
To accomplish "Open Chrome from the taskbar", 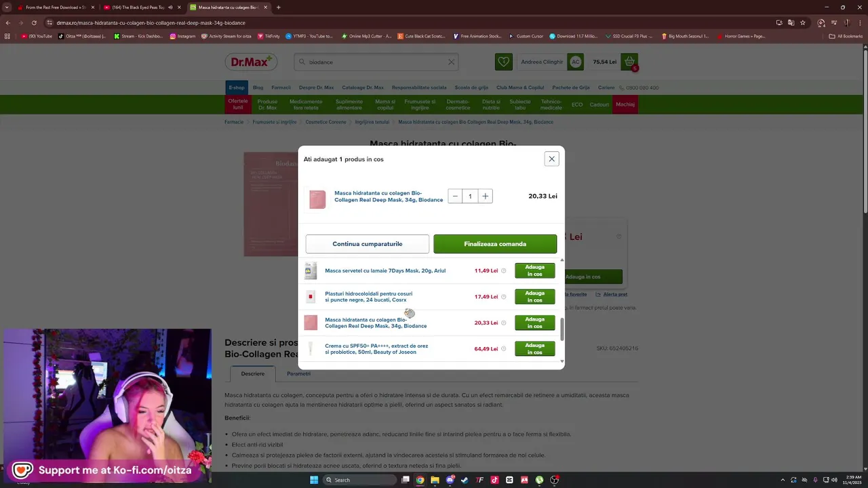I will click(x=420, y=480).
